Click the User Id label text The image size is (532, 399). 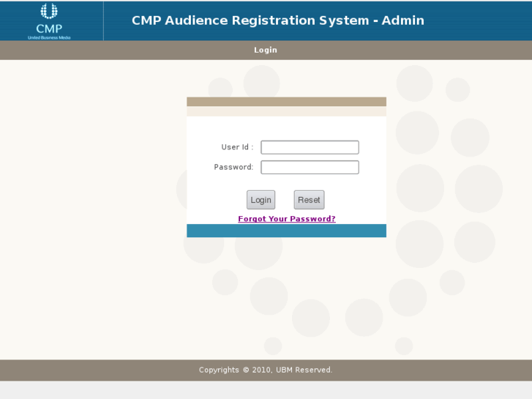pyautogui.click(x=237, y=147)
